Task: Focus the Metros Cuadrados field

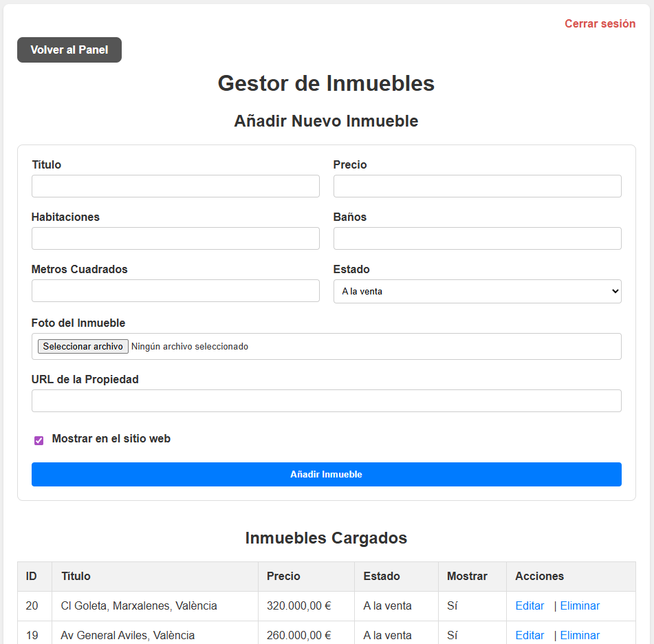Action: tap(175, 291)
